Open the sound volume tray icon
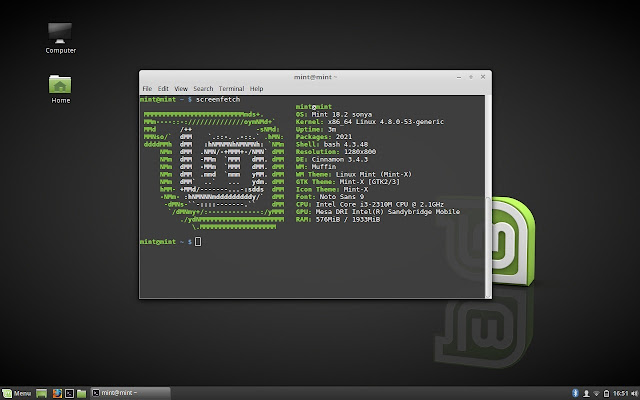Viewport: 640px width, 400px height. [x=634, y=393]
